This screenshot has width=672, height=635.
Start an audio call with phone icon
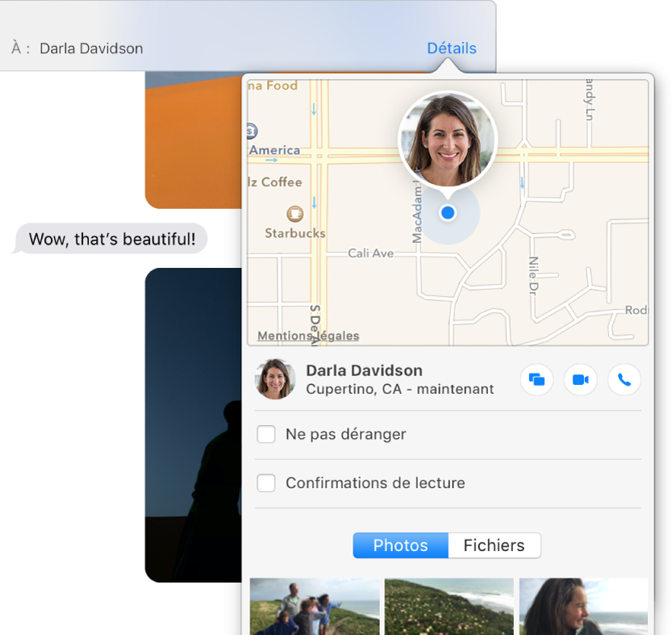click(x=624, y=379)
